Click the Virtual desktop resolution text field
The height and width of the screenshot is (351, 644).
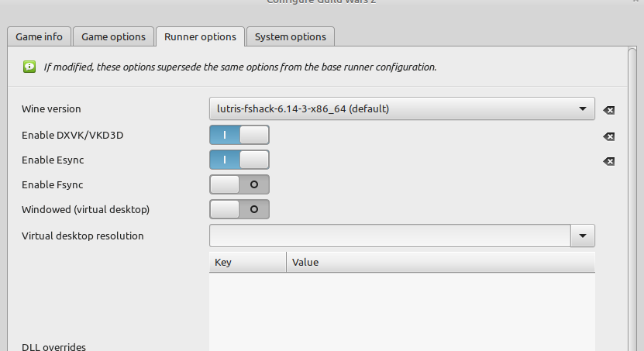click(390, 236)
